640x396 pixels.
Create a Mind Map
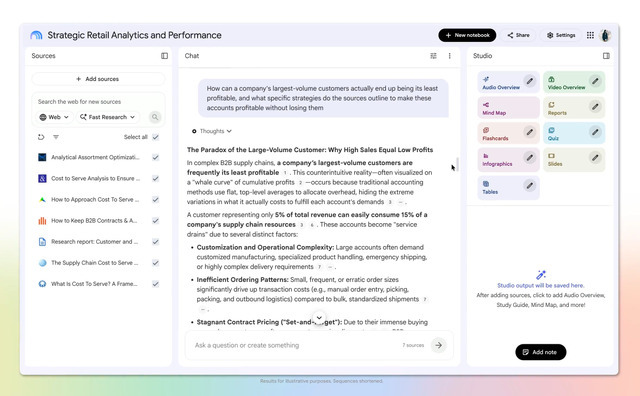click(509, 107)
